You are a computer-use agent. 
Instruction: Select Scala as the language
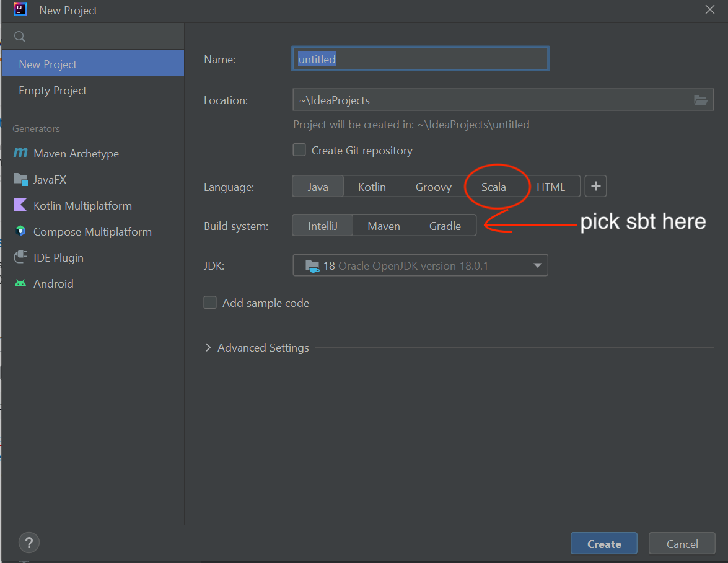tap(494, 187)
